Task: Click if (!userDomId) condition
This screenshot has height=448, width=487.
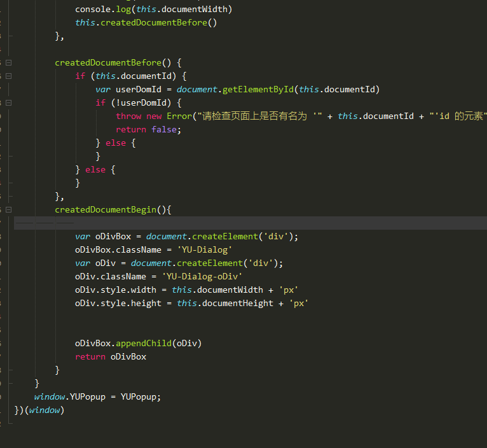Action: [139, 103]
